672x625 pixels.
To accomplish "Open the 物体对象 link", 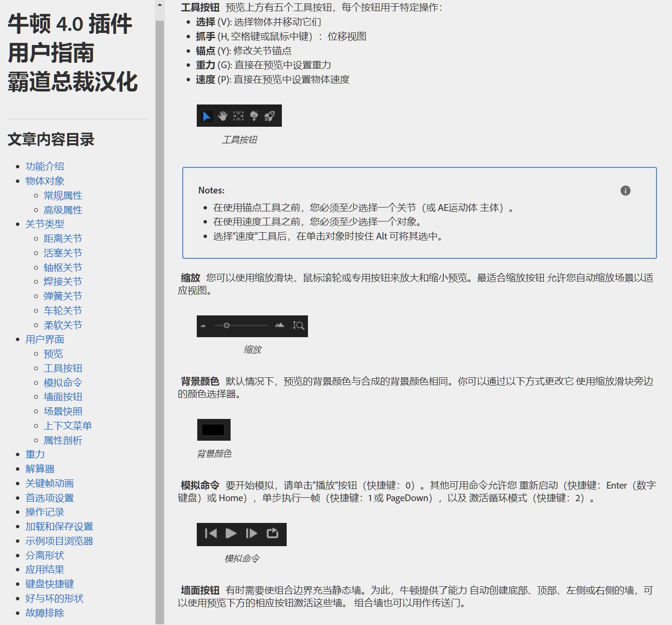I will [x=45, y=181].
